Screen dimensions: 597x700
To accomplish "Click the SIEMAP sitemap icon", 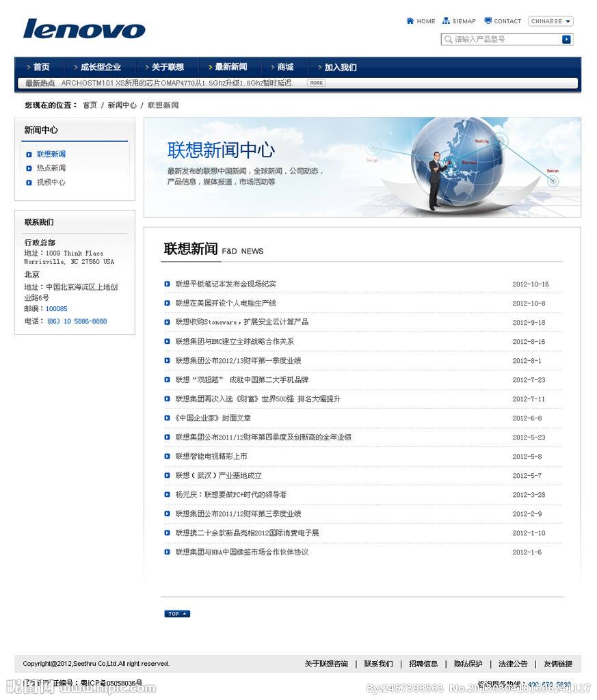I will 446,21.
